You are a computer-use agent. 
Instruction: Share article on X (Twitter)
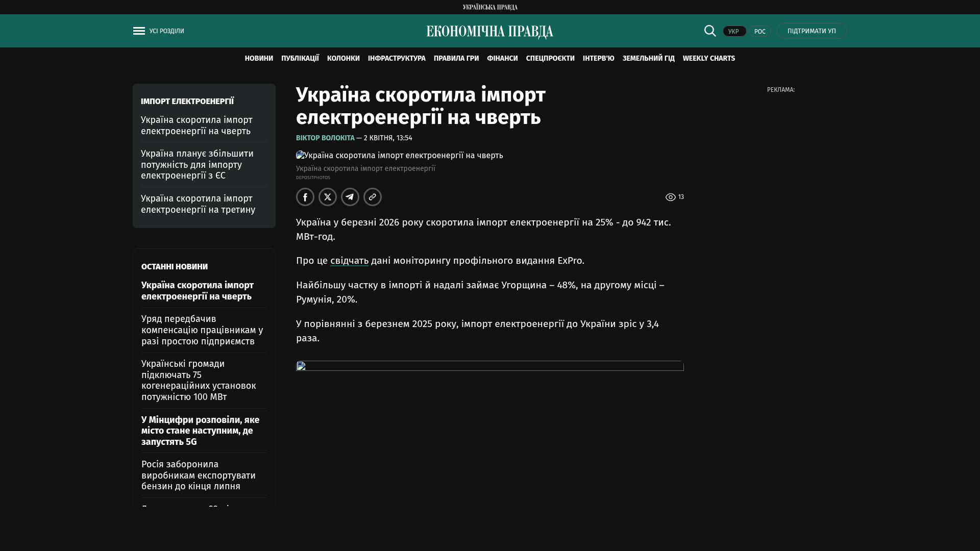(328, 197)
